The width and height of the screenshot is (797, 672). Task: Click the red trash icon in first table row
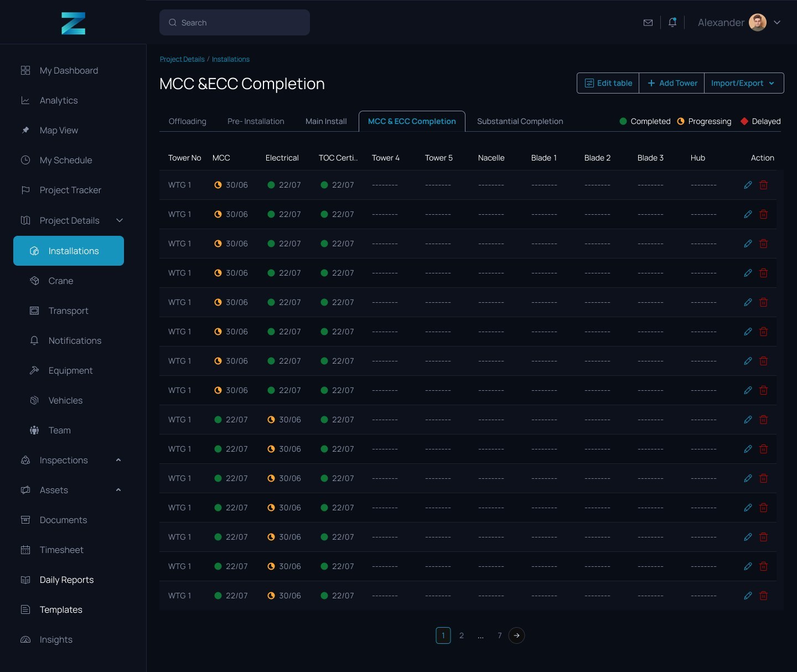pos(763,185)
